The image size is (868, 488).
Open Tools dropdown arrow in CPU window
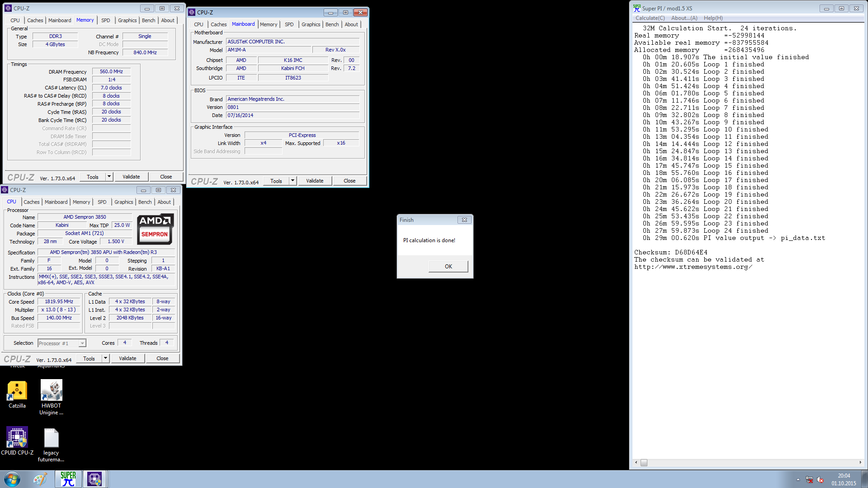(105, 358)
